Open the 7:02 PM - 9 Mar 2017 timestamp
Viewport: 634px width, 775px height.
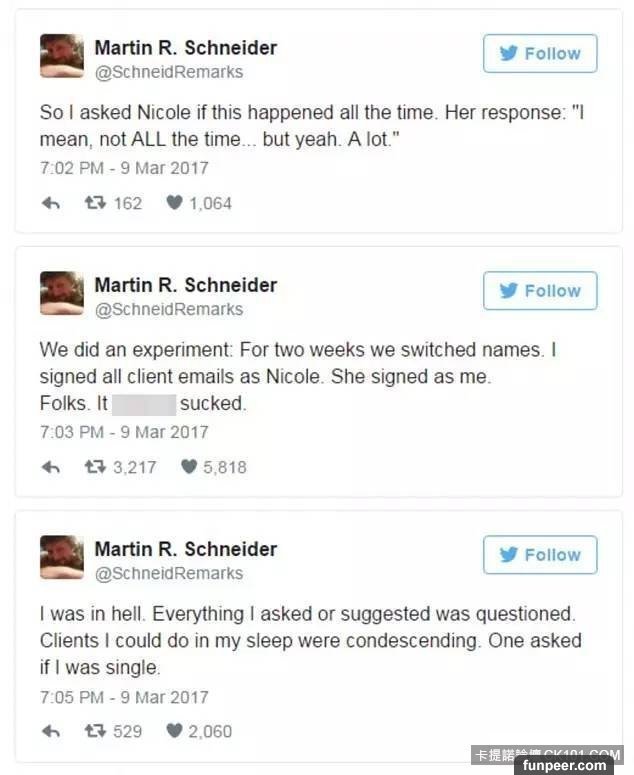tap(124, 168)
